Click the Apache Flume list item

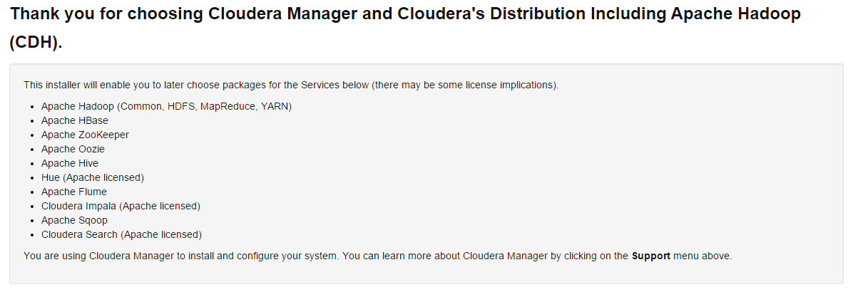click(74, 192)
